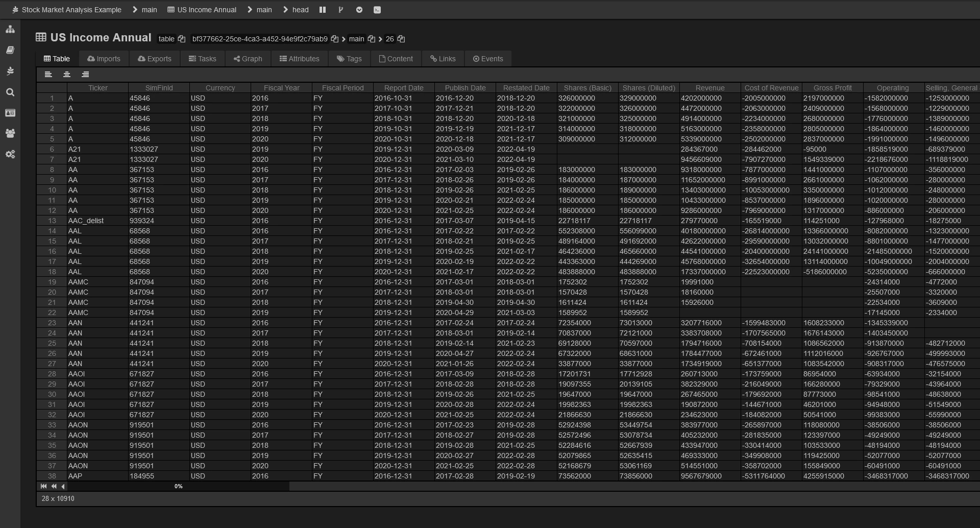Viewport: 980px width, 528px height.
Task: Select Shares (Diluted) column header
Action: click(649, 88)
